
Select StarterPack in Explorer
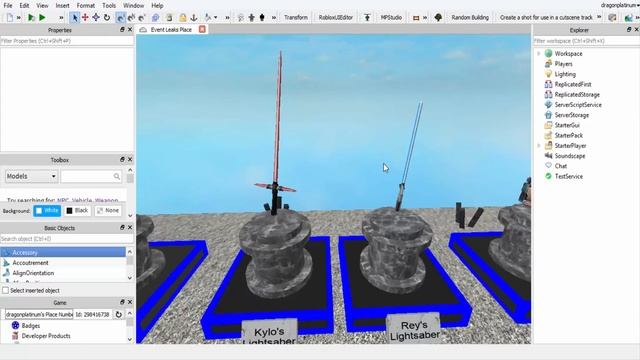point(568,136)
